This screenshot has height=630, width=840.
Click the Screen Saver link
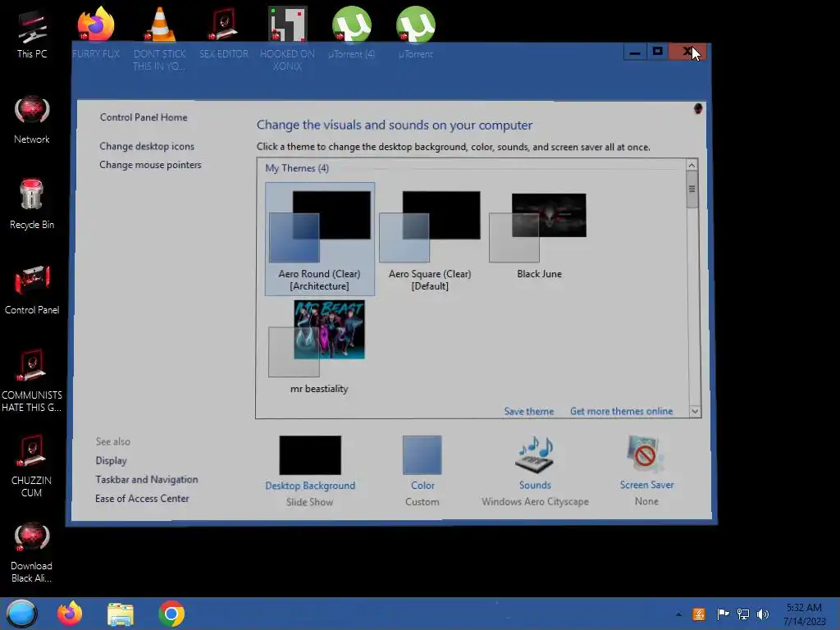646,485
